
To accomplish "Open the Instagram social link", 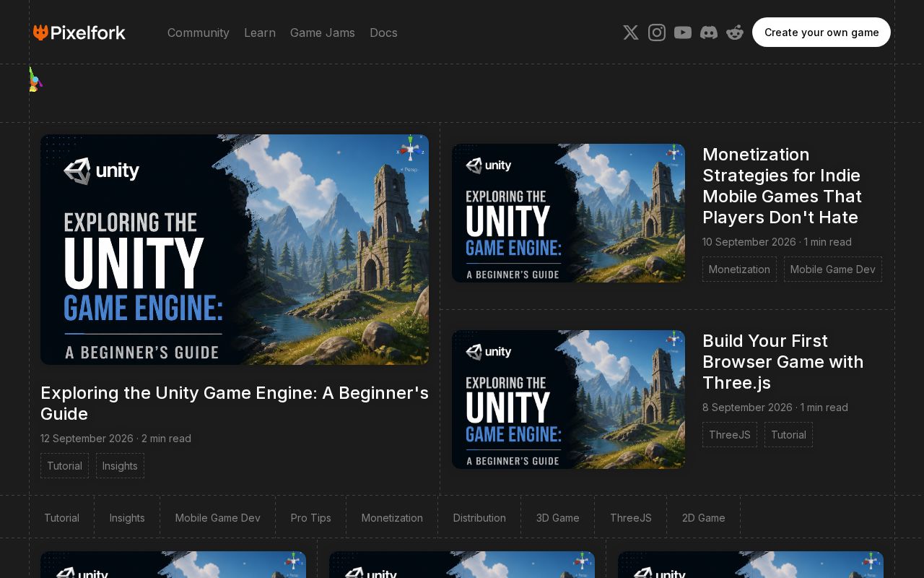I will click(x=657, y=33).
